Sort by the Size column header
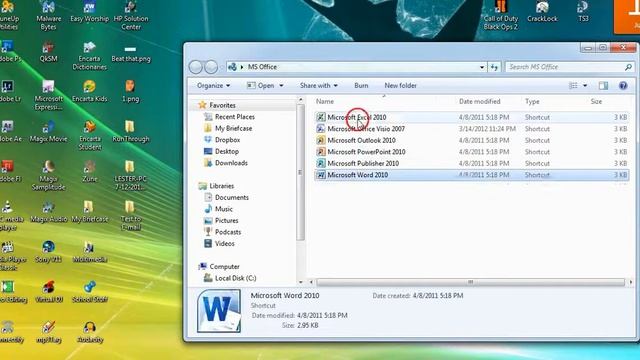640x360 pixels. [x=596, y=102]
